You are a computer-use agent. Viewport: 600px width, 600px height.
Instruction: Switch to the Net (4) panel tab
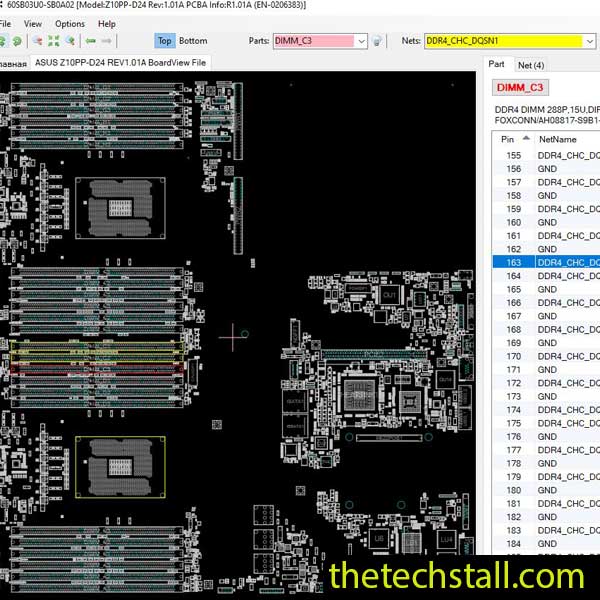point(531,65)
